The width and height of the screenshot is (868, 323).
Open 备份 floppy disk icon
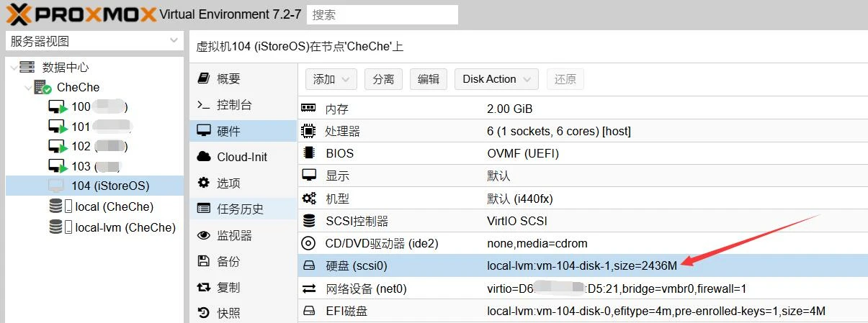[x=204, y=261]
